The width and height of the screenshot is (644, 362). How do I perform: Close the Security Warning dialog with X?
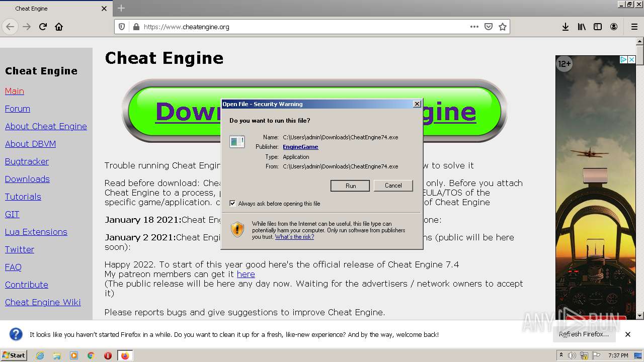point(417,104)
